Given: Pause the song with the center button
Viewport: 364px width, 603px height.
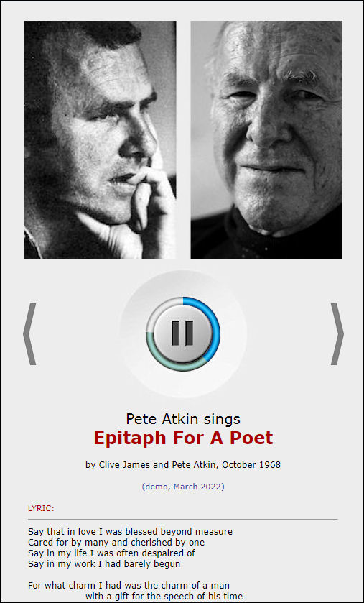Looking at the screenshot, I should [183, 333].
